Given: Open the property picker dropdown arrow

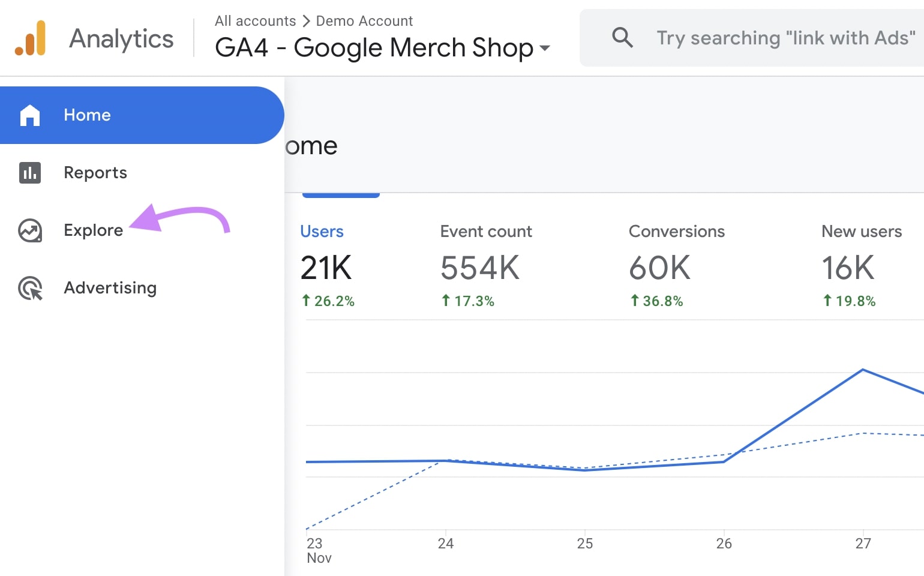Looking at the screenshot, I should pos(545,48).
